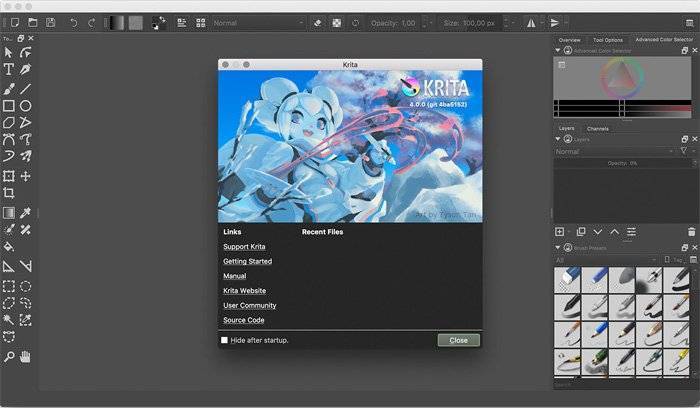Viewport: 700px width, 408px height.
Task: Switch to the Tool Options tab
Action: (x=608, y=40)
